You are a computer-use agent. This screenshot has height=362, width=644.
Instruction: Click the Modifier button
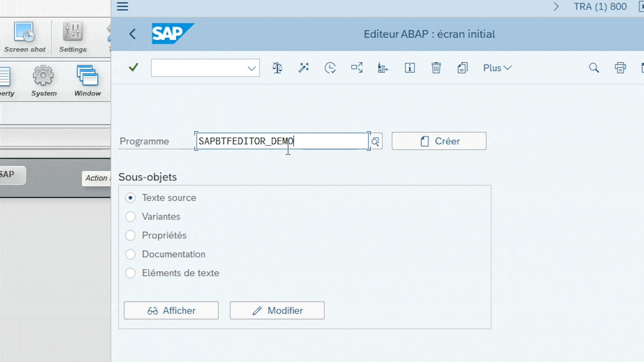[x=277, y=310]
